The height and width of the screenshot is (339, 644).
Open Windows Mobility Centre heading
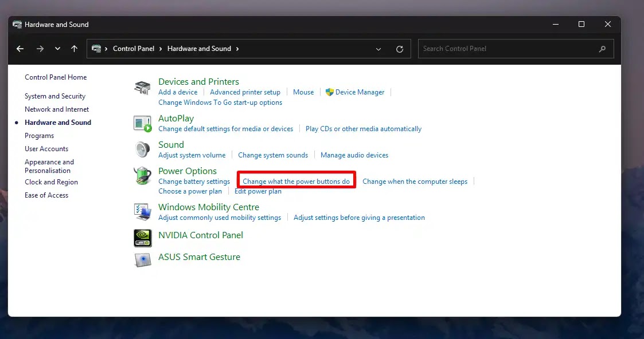[209, 207]
